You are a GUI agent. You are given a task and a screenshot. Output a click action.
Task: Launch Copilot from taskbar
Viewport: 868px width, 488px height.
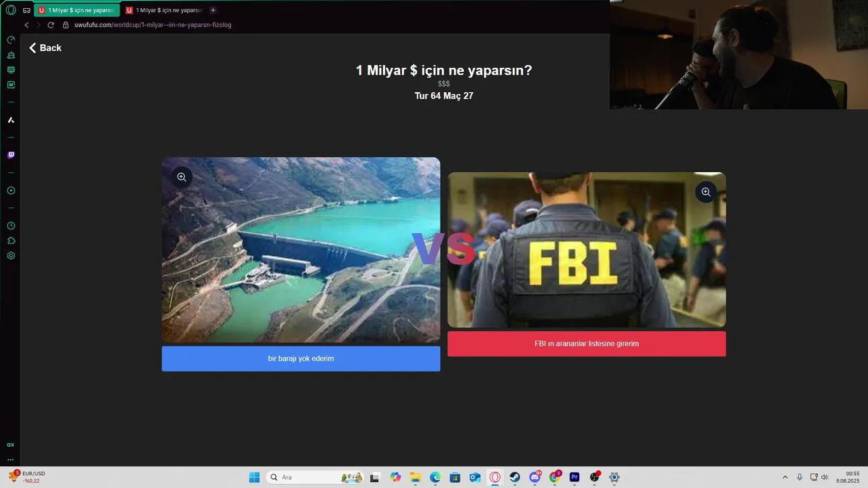tap(395, 477)
